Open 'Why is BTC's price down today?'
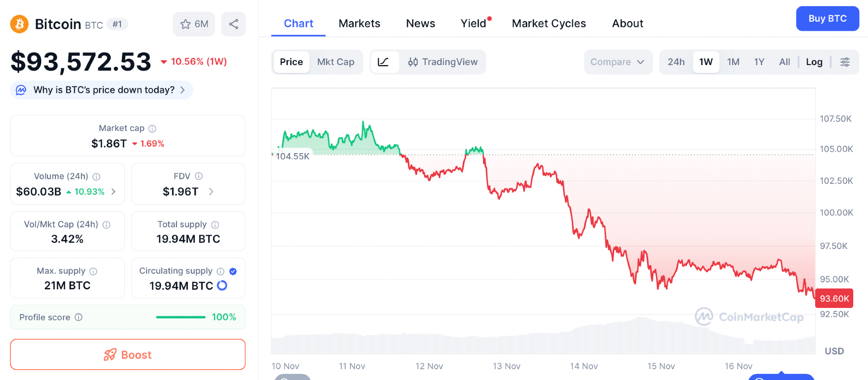 tap(104, 90)
